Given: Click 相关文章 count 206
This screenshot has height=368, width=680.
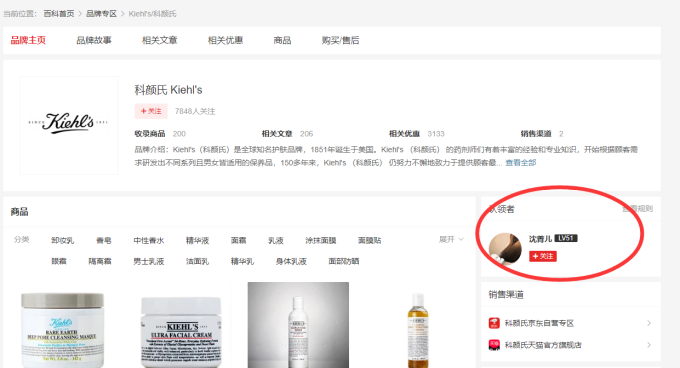Looking at the screenshot, I should (x=306, y=134).
